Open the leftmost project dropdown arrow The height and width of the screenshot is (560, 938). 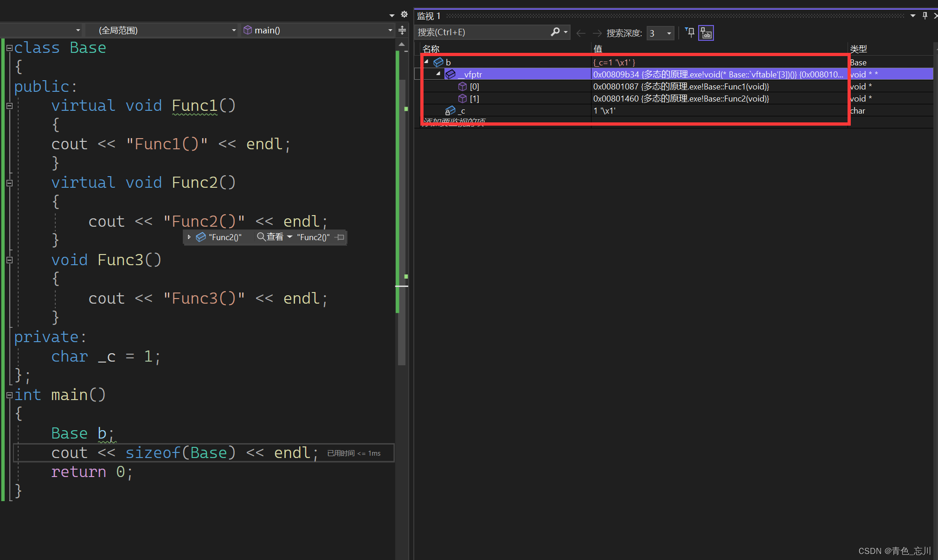78,30
